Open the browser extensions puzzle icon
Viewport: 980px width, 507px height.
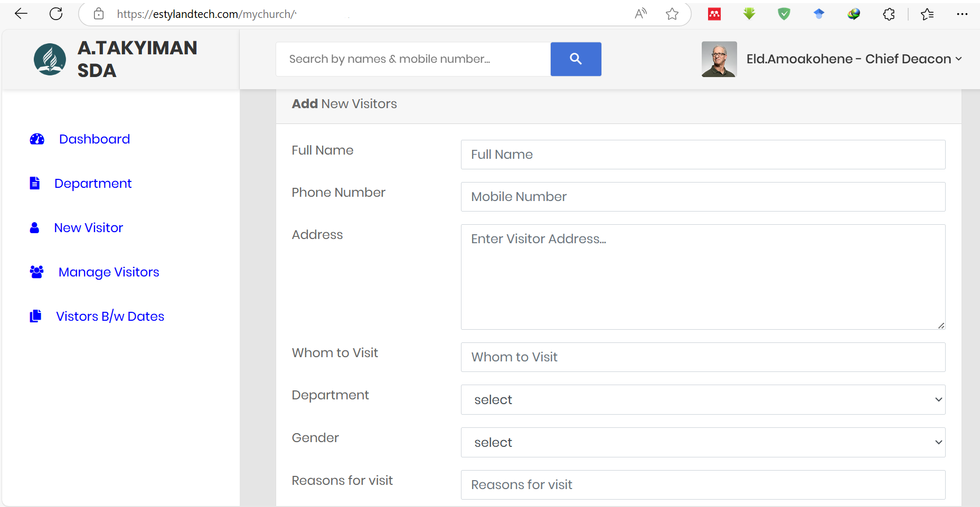[x=889, y=14]
